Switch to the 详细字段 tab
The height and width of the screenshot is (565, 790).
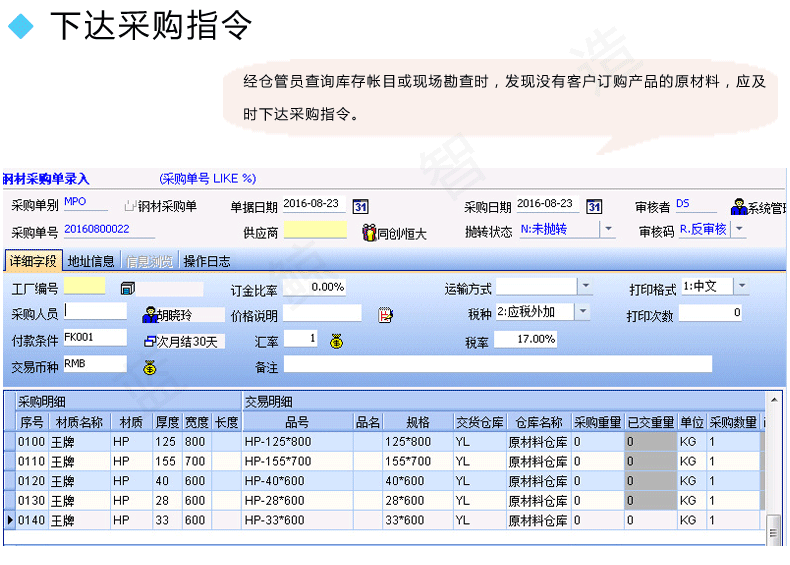33,261
